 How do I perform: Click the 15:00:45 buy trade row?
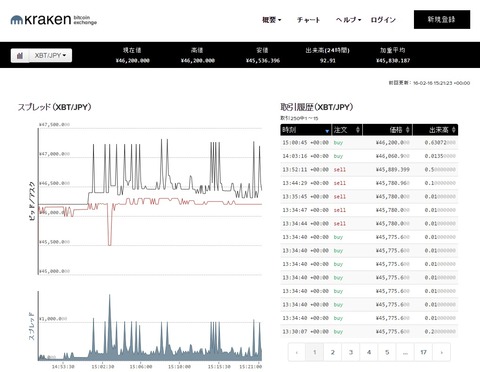coord(369,143)
